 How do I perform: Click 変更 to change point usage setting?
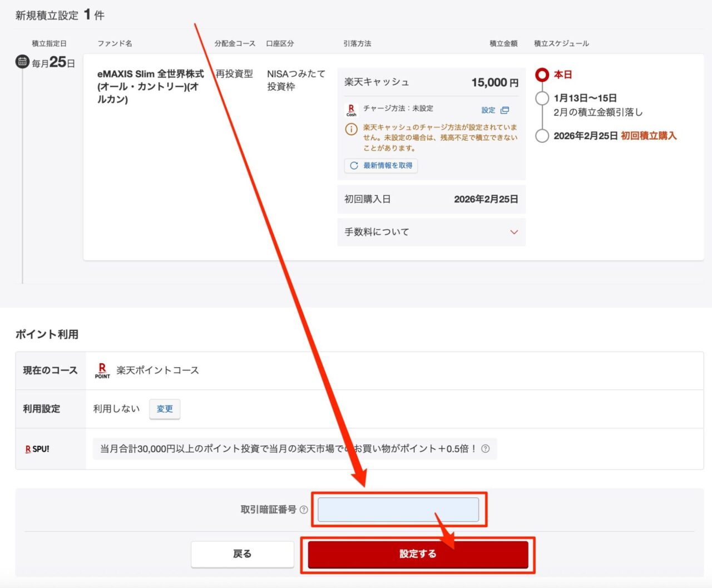click(165, 409)
